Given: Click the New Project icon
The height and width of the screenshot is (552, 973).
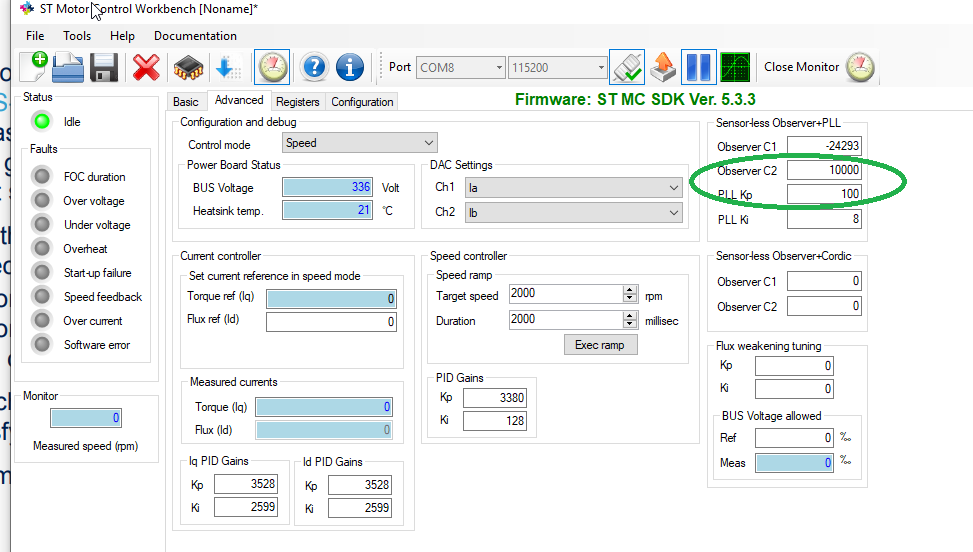Looking at the screenshot, I should (34, 67).
